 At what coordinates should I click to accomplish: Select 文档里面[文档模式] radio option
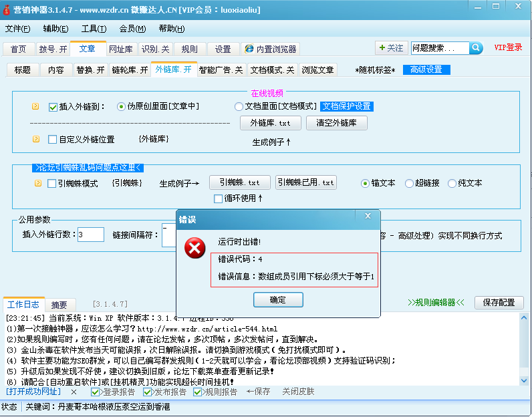click(239, 106)
